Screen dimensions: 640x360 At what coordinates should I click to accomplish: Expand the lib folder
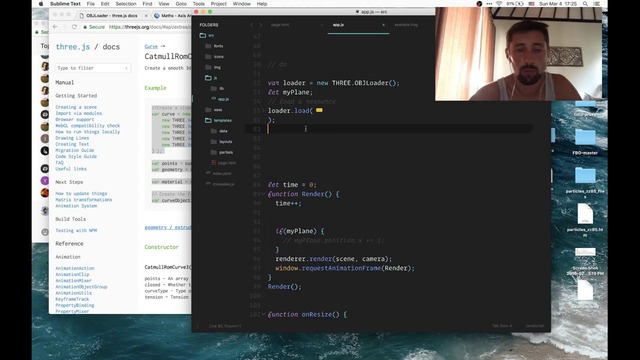click(218, 89)
